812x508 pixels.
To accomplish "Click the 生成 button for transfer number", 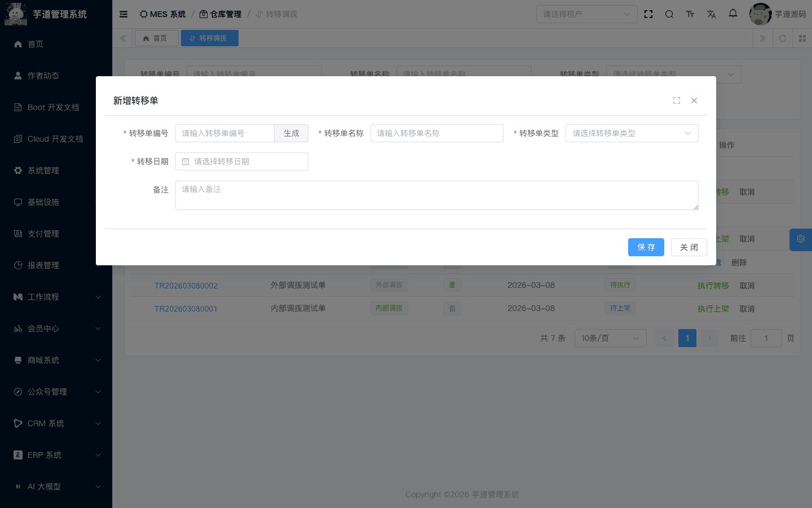I will [x=291, y=133].
